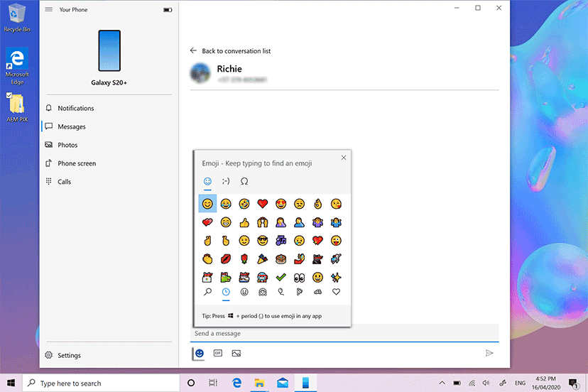Insert the party popper emoji

tap(263, 258)
